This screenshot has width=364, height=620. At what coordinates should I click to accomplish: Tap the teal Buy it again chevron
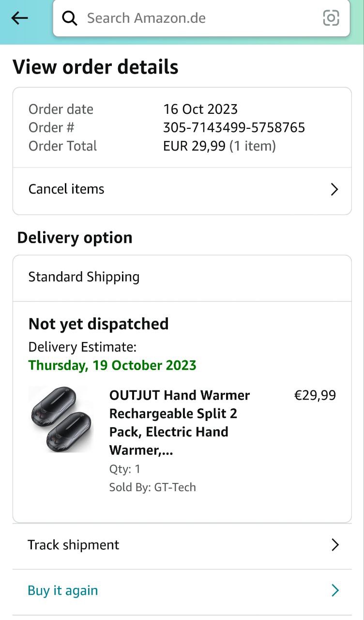click(334, 590)
